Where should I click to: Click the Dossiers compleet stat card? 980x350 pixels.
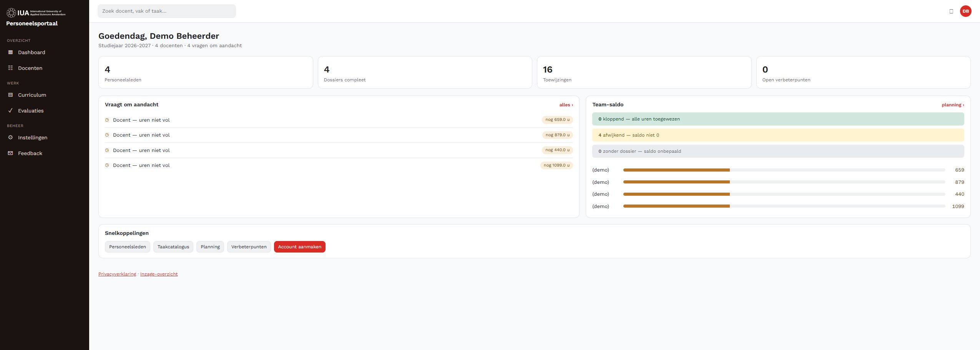pos(425,73)
